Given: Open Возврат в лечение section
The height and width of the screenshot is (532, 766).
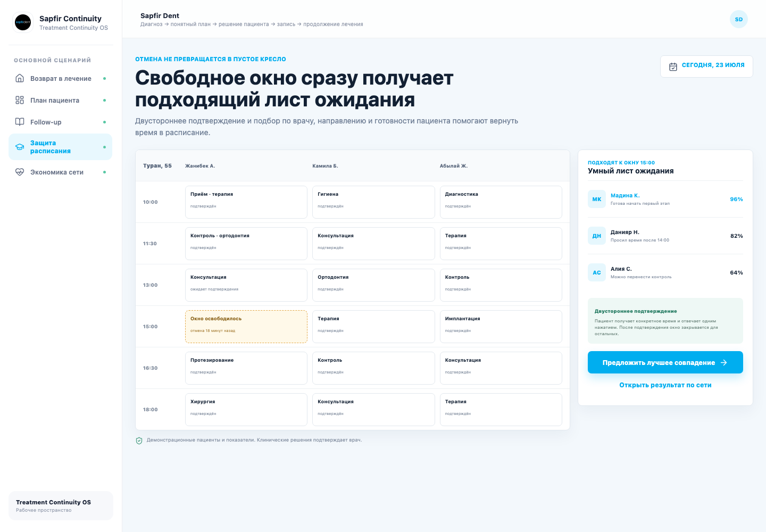Looking at the screenshot, I should pyautogui.click(x=61, y=78).
